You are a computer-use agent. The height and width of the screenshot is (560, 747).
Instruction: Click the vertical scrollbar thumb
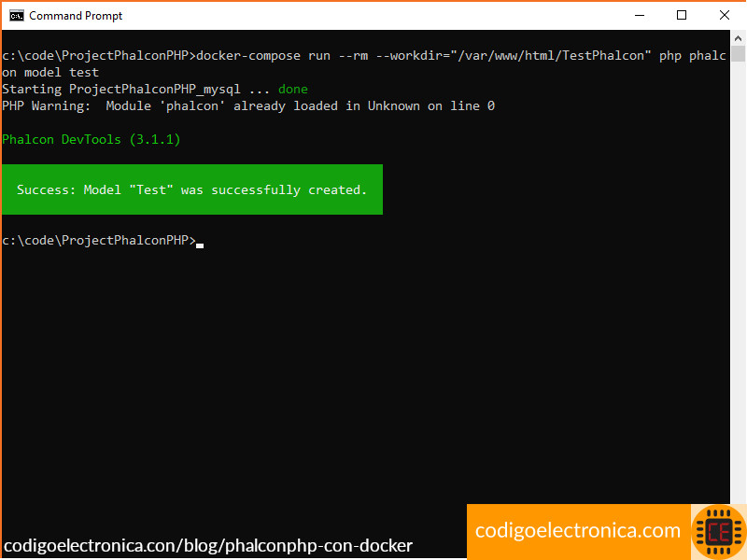click(x=738, y=54)
